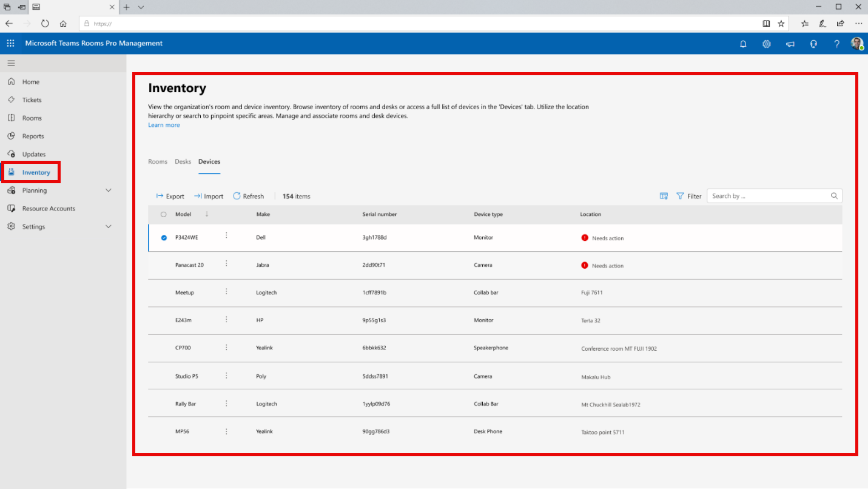The height and width of the screenshot is (489, 868).
Task: Deselect the P3424WE row checkbox
Action: (x=164, y=238)
